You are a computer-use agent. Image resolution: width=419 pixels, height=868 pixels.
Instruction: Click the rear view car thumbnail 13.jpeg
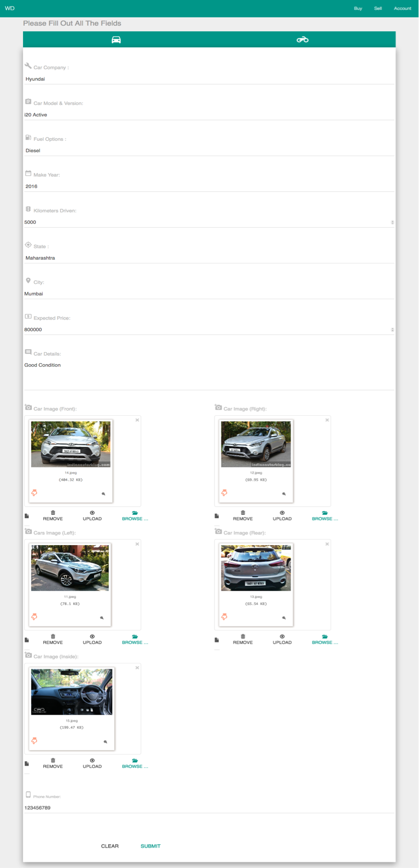tap(256, 568)
